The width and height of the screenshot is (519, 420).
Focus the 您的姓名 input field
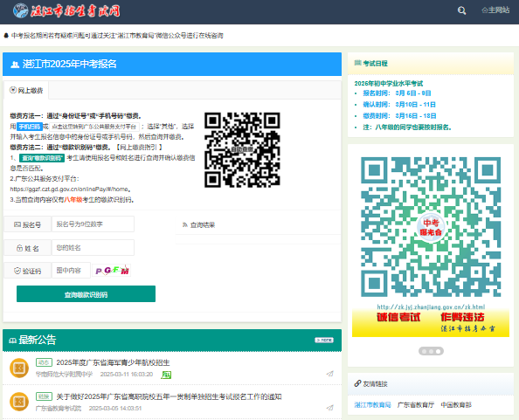[93, 248]
